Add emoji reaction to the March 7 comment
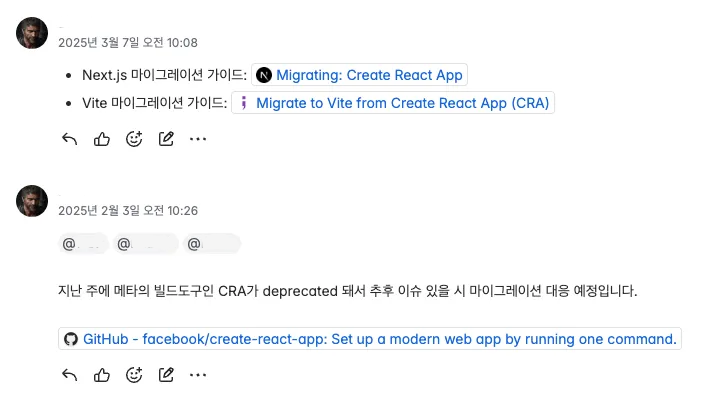This screenshot has width=702, height=399. point(134,139)
